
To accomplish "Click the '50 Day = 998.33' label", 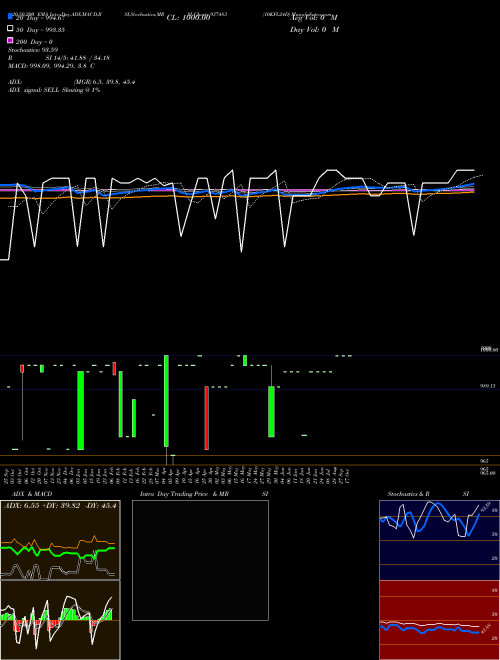I will pos(40,30).
